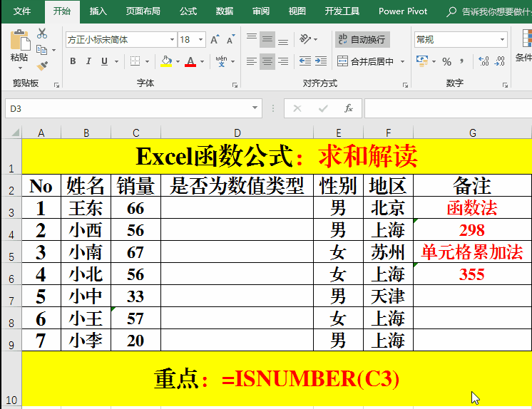532x409 pixels.
Task: Apply percent style format
Action: [446, 62]
